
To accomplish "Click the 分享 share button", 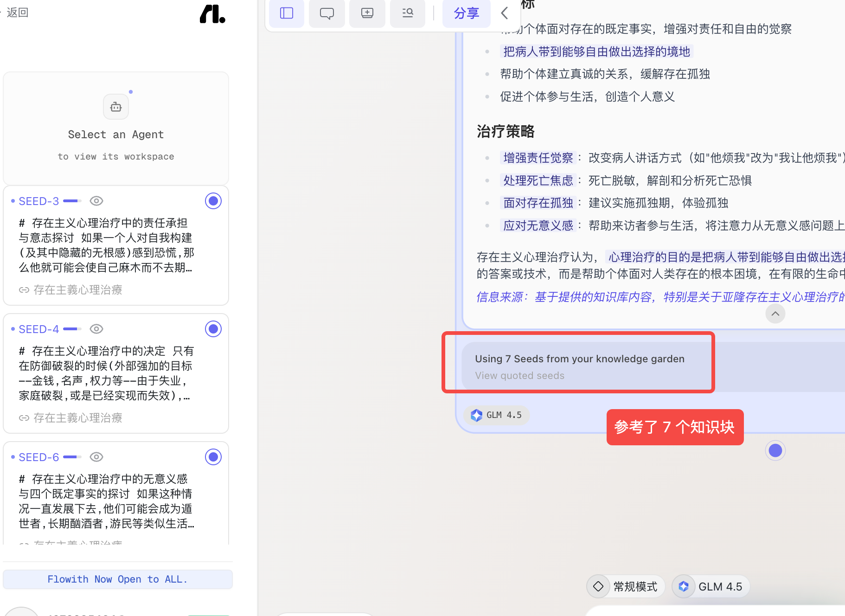I will tap(466, 13).
